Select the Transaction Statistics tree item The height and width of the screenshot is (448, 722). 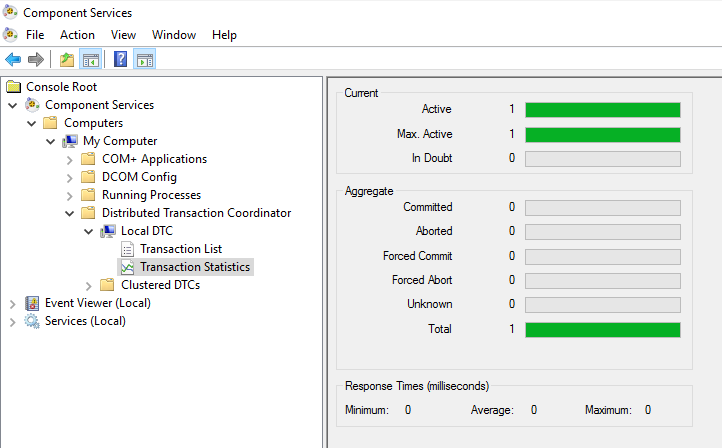[x=195, y=267]
